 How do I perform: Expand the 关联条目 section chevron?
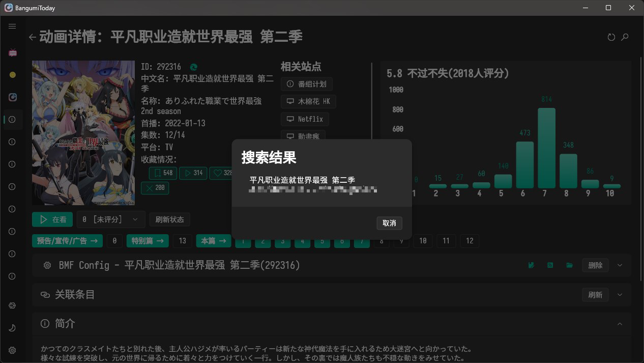[620, 295]
